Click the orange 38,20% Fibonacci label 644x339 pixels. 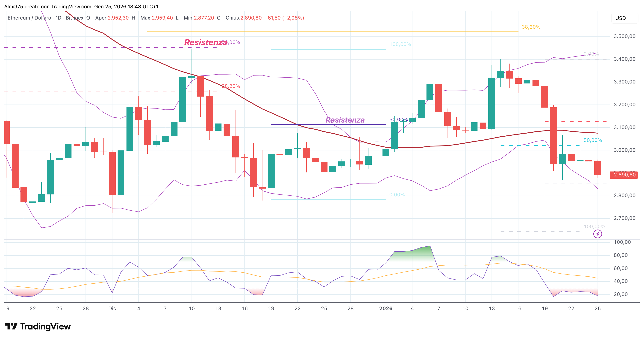(x=531, y=27)
